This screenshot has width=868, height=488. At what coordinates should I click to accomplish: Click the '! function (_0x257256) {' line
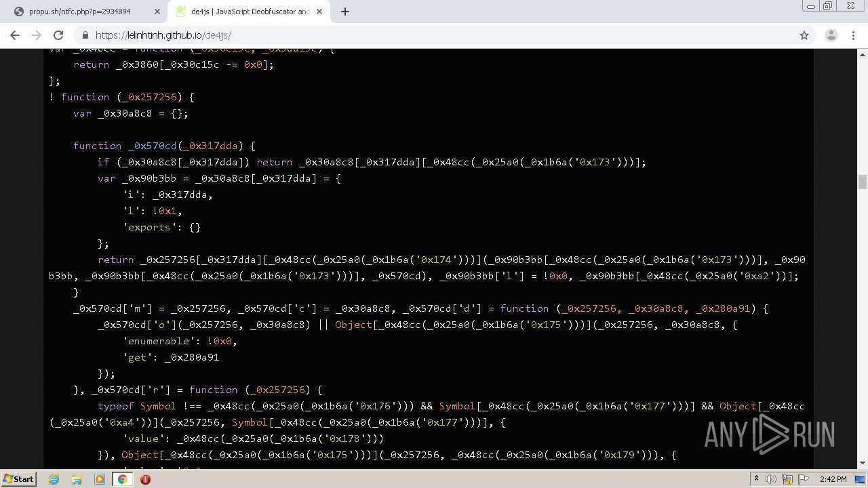122,97
